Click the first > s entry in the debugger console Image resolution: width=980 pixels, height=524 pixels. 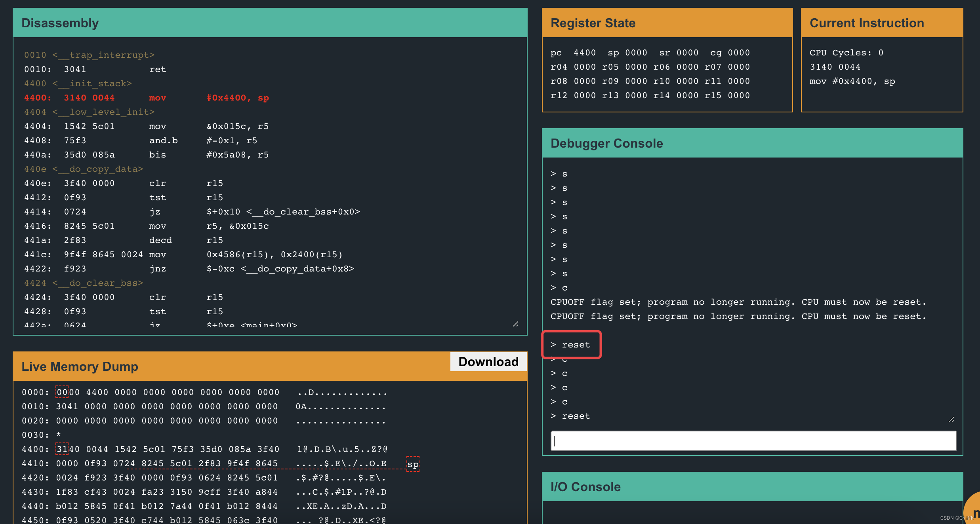559,174
